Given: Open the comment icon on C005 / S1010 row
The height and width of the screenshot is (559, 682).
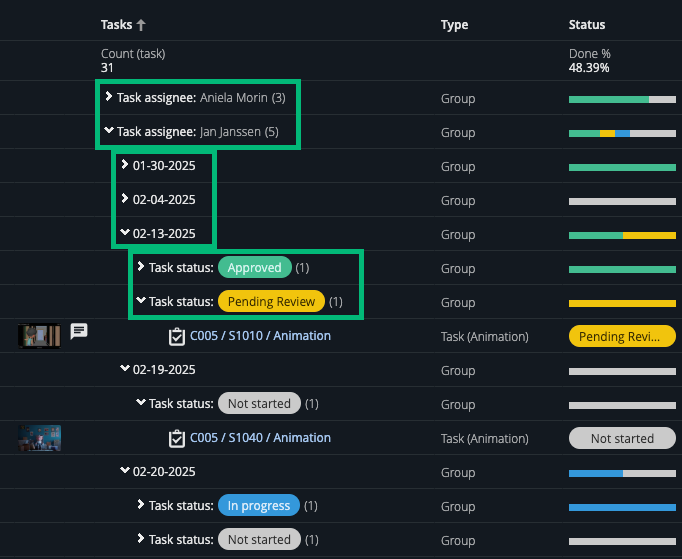Looking at the screenshot, I should pos(79,331).
